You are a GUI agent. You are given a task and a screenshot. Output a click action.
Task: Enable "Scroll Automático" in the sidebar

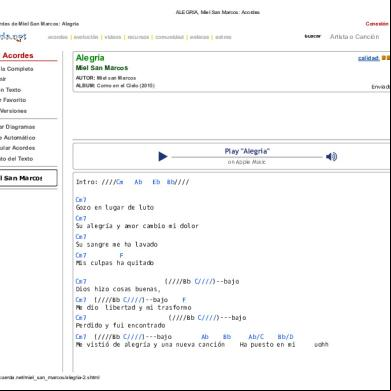pos(17,138)
